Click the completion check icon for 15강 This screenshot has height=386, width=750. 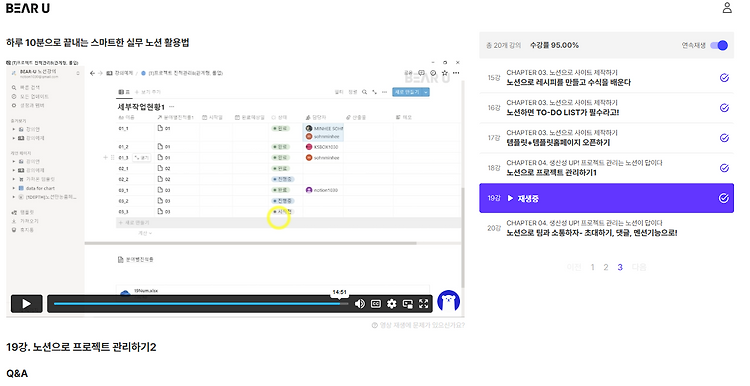point(724,77)
